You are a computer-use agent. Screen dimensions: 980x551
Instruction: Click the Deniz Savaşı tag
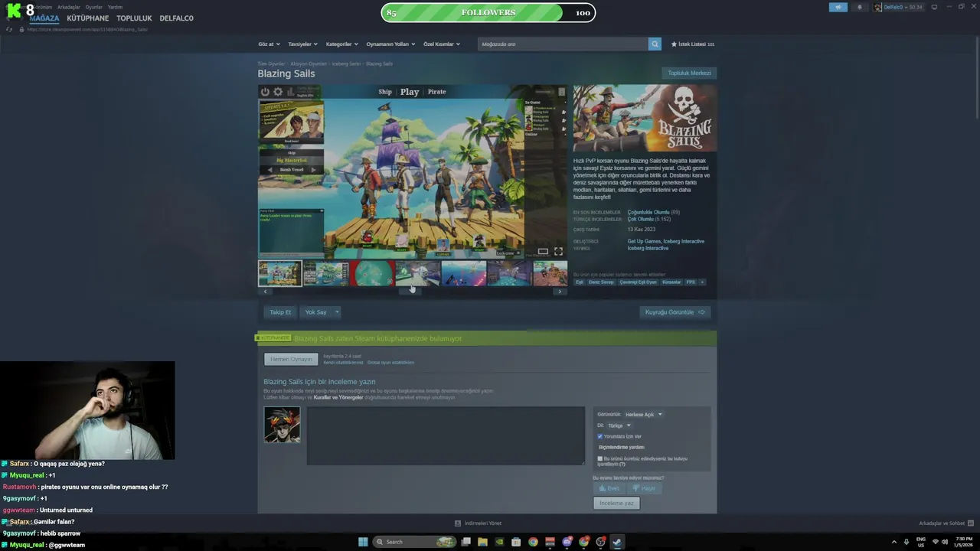(x=601, y=282)
